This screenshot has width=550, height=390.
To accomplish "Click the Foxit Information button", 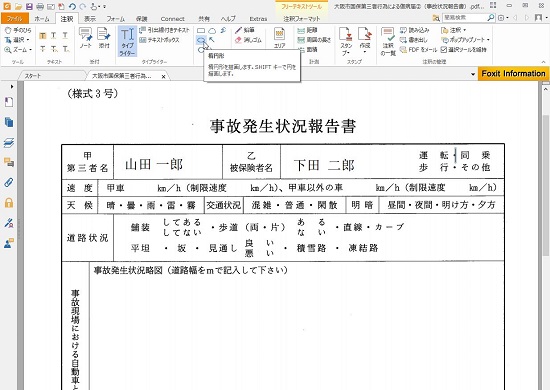I will point(513,74).
